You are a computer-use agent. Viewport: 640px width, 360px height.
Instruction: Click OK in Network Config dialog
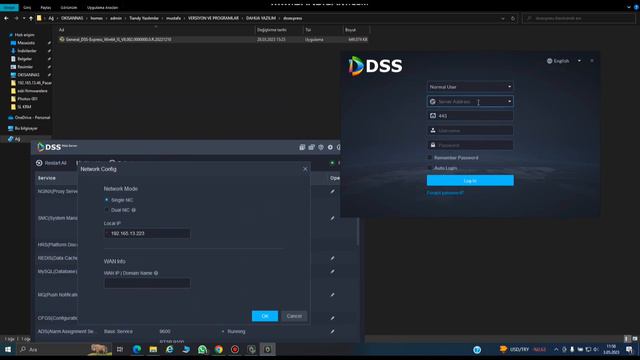[x=265, y=316]
